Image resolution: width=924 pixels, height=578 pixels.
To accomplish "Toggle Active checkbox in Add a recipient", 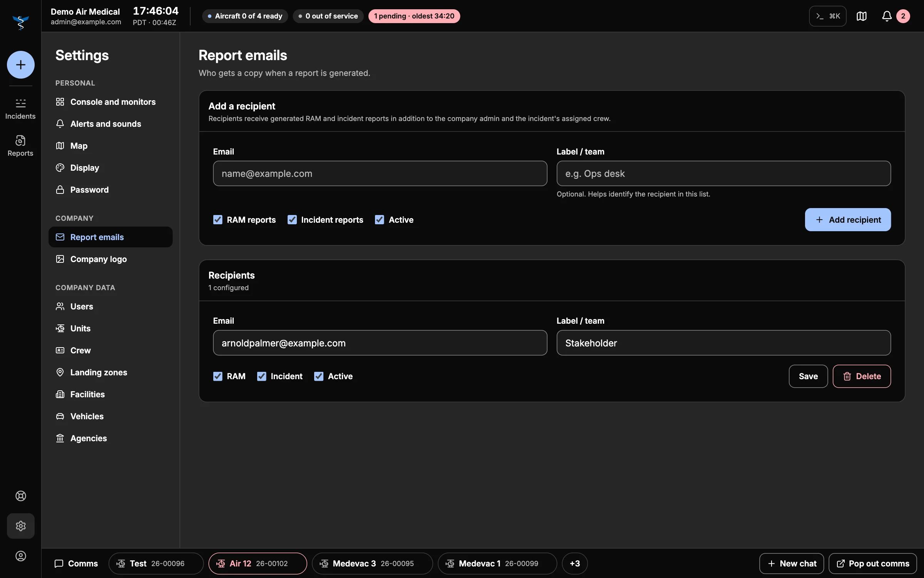I will click(380, 220).
